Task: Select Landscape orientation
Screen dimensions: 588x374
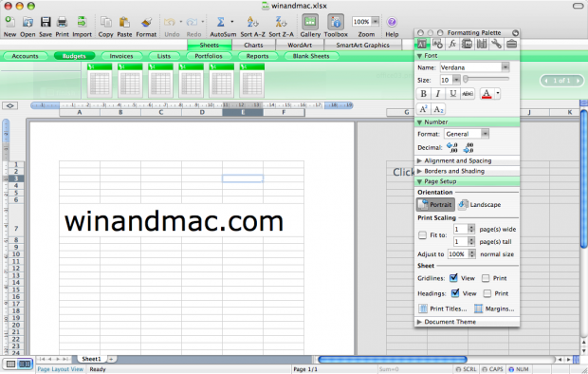Action: coord(480,205)
